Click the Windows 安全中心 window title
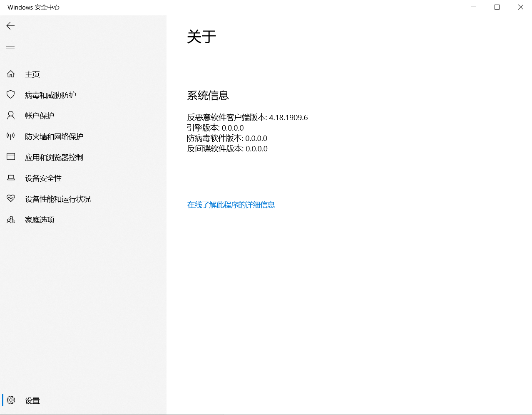This screenshot has width=532, height=415. 34,7
